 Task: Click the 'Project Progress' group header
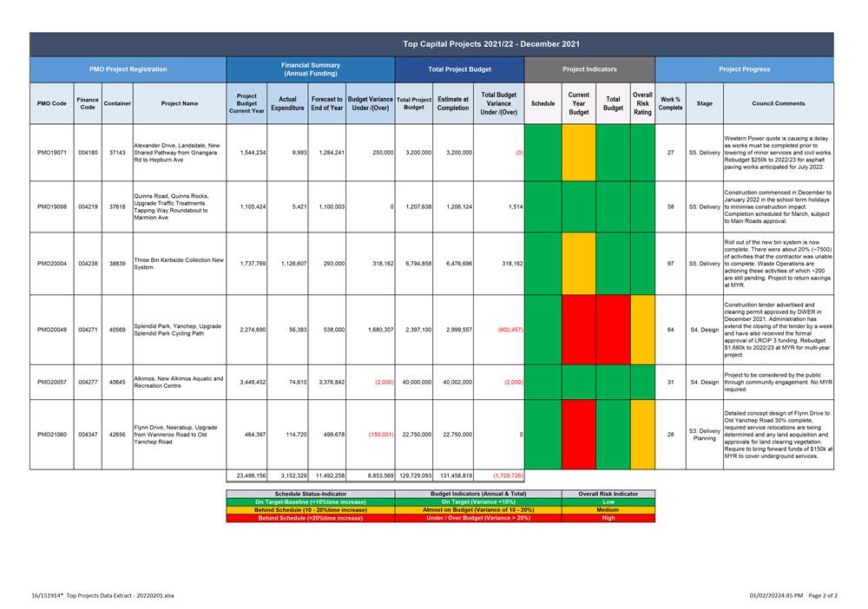click(x=744, y=69)
